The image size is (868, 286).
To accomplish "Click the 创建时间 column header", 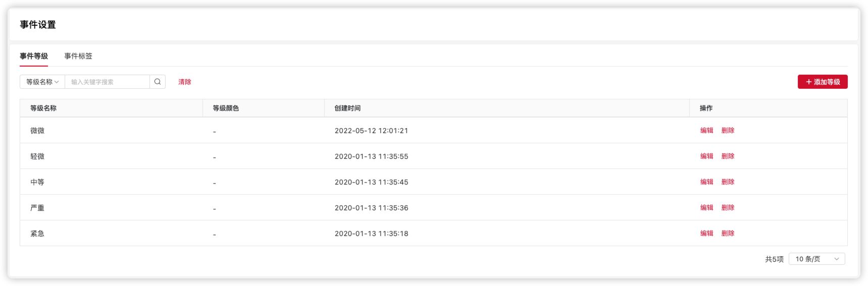I will [x=347, y=108].
